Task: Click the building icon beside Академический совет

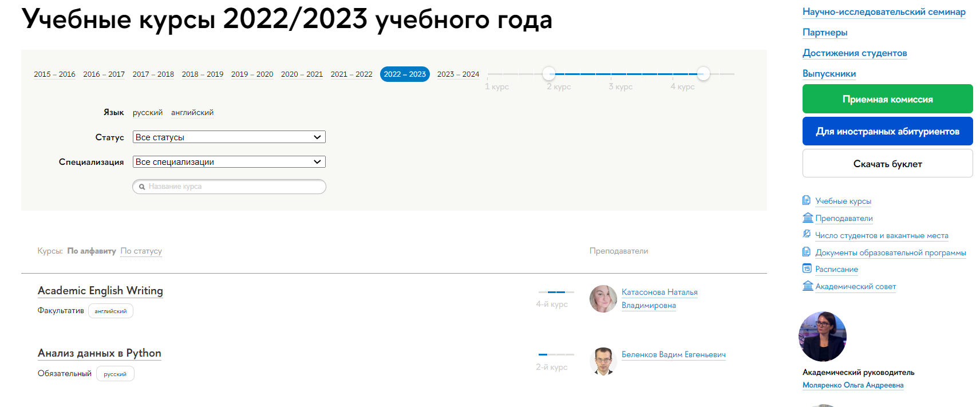Action: point(808,286)
